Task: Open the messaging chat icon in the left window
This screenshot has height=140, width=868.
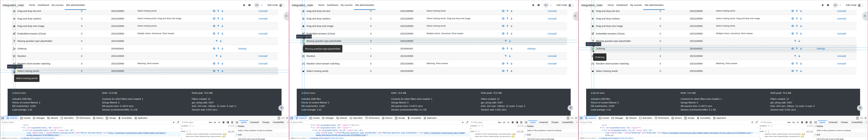Action: tap(249, 5)
